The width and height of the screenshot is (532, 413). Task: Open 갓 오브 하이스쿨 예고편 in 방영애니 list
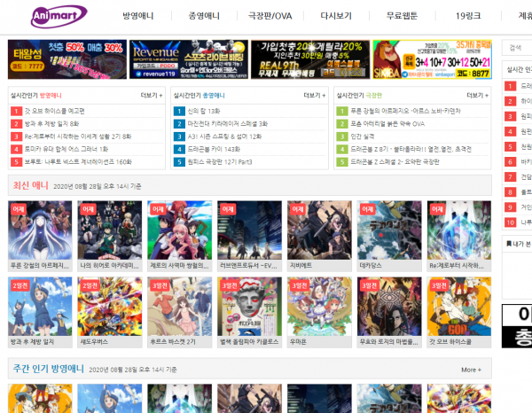55,111
